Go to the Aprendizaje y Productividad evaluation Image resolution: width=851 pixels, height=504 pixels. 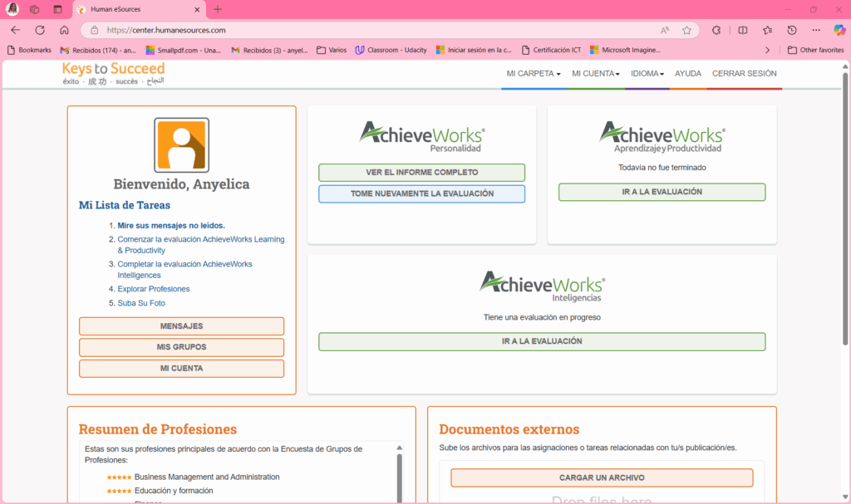(662, 192)
